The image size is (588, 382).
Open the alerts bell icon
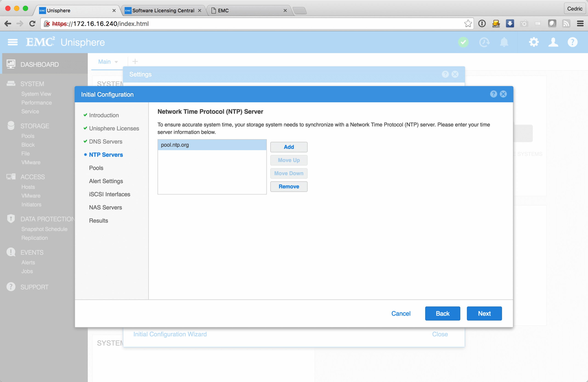504,42
